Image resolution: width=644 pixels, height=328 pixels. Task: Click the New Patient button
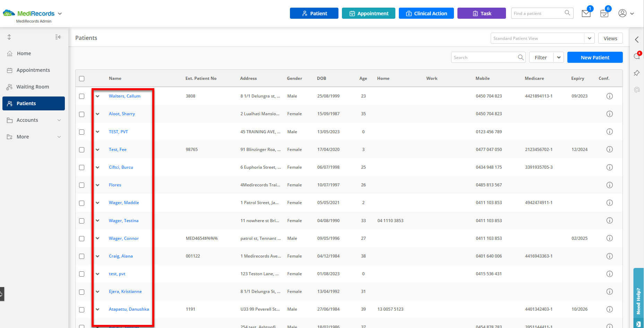click(595, 57)
